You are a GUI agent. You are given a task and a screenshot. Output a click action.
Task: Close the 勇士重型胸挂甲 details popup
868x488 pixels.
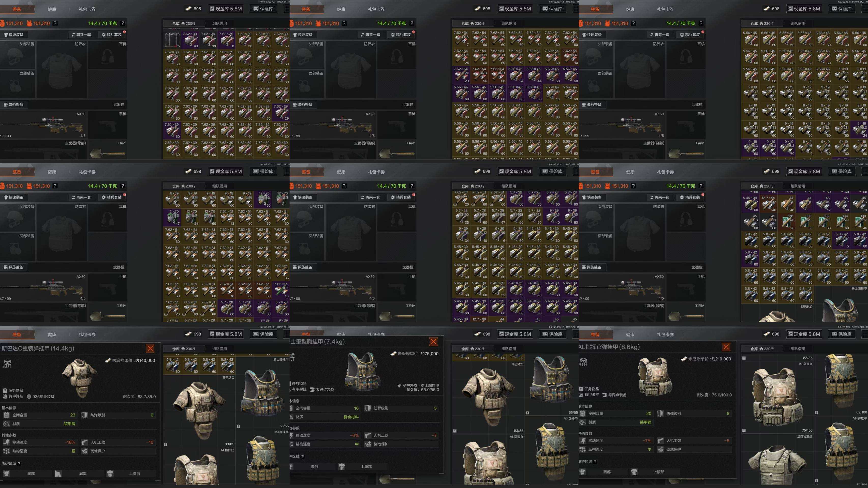click(x=433, y=342)
